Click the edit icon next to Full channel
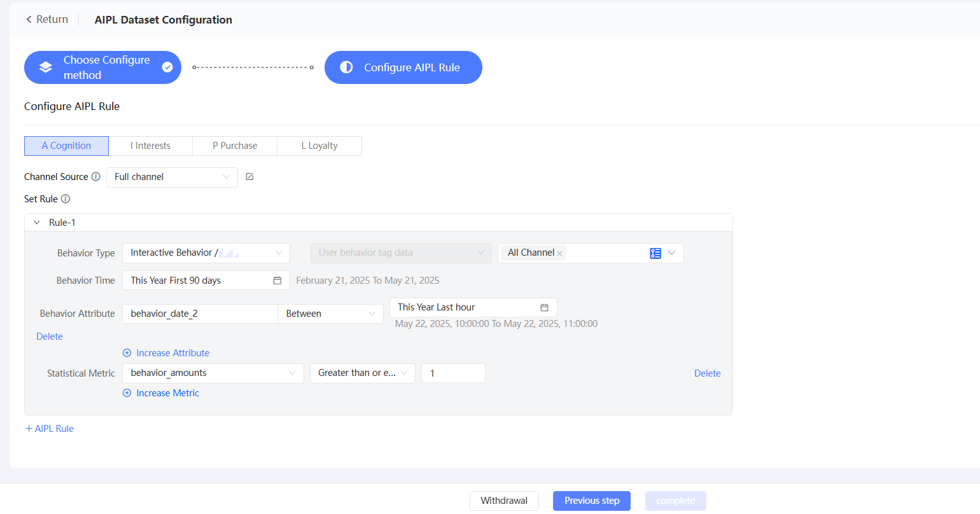The image size is (980, 514). (249, 177)
